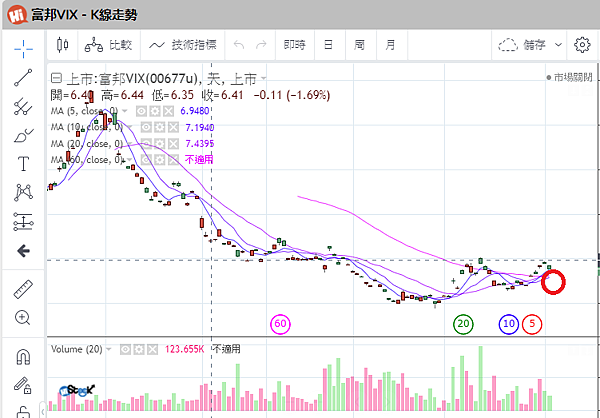Expand MA (60, close, 0) dropdown arrow
The width and height of the screenshot is (600, 418).
(x=130, y=160)
